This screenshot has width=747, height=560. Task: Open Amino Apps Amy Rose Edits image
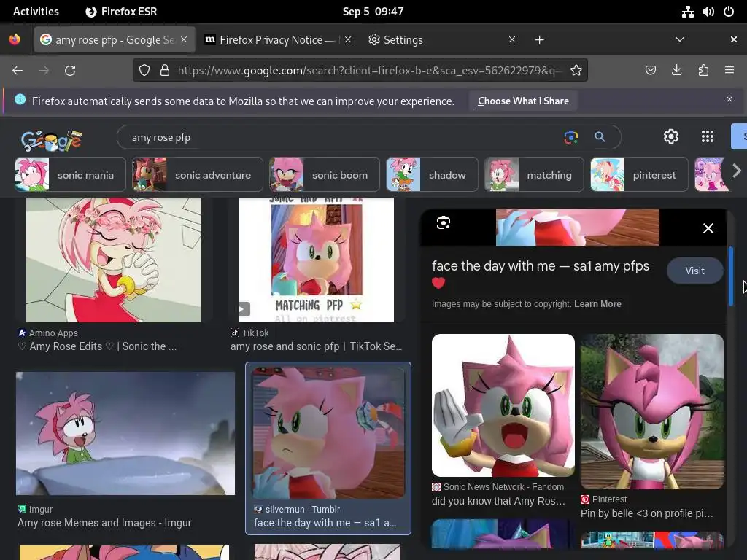113,260
